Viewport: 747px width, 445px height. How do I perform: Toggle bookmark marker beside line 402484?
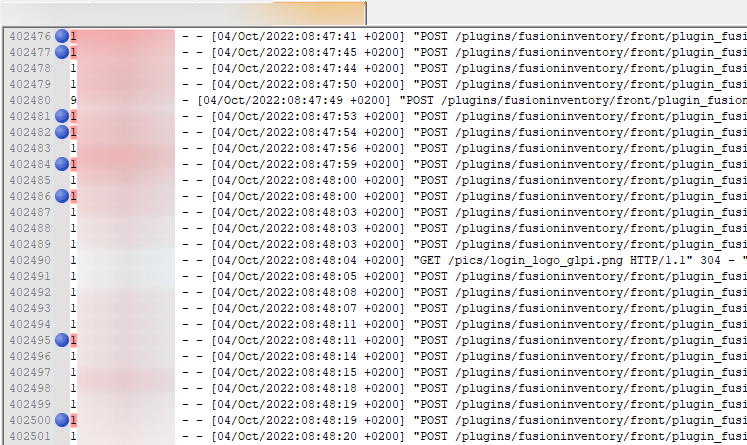point(62,164)
